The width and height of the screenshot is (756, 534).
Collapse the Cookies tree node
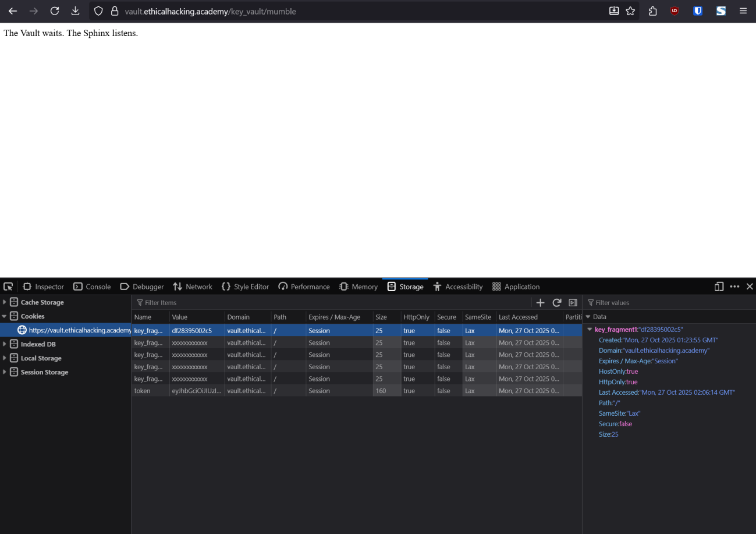coord(5,316)
